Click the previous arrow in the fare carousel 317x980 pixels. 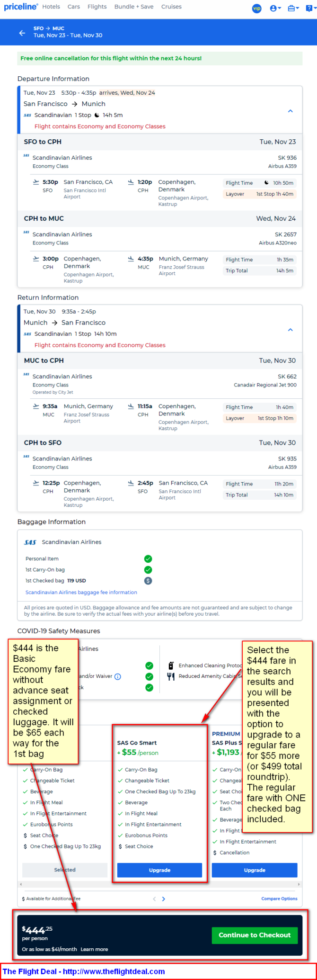[x=154, y=899]
